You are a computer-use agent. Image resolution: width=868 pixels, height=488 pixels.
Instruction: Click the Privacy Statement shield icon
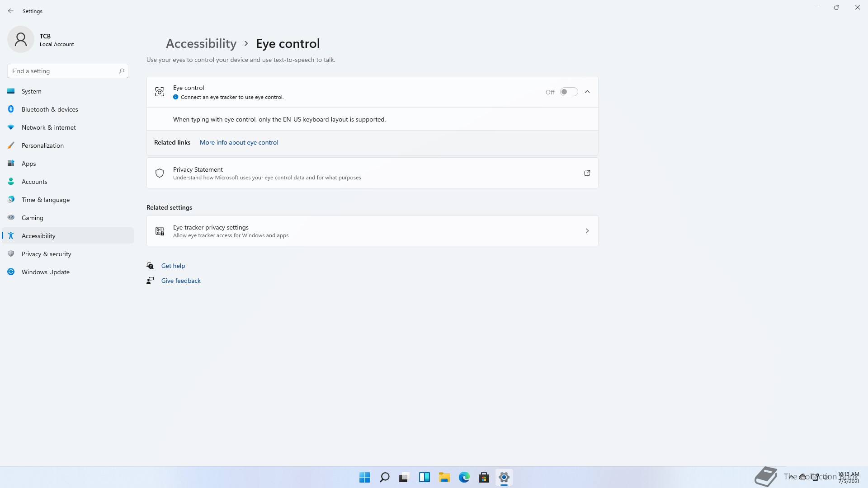click(x=160, y=173)
